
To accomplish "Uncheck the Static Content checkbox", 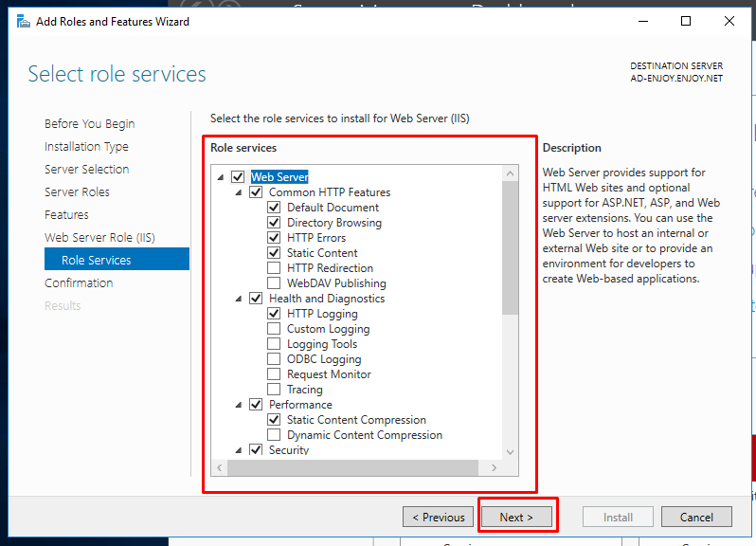I will coord(274,253).
